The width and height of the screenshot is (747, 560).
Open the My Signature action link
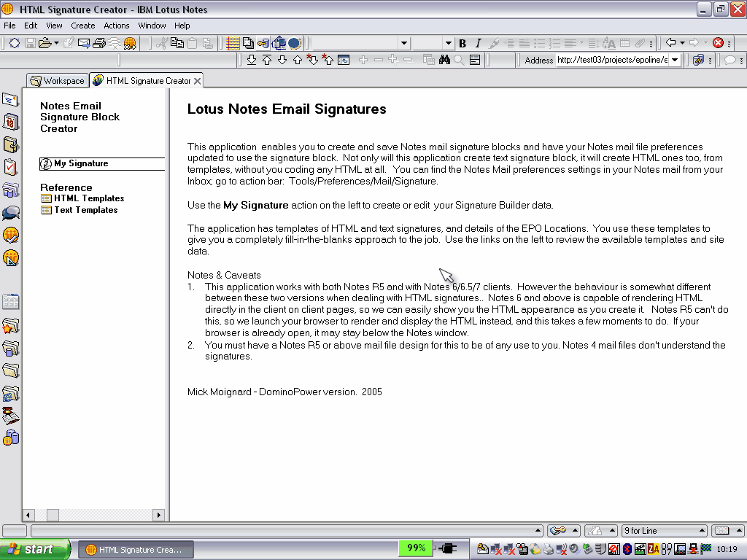coord(80,163)
